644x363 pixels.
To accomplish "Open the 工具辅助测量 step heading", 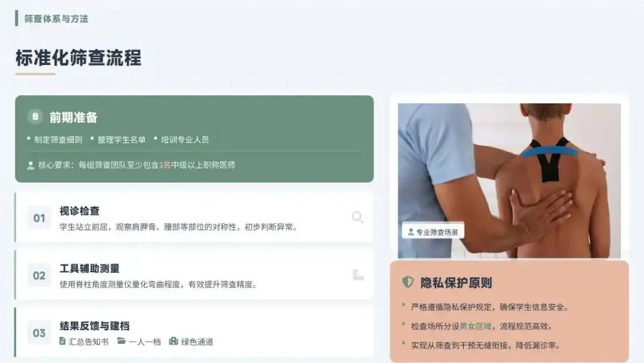I will [x=89, y=269].
